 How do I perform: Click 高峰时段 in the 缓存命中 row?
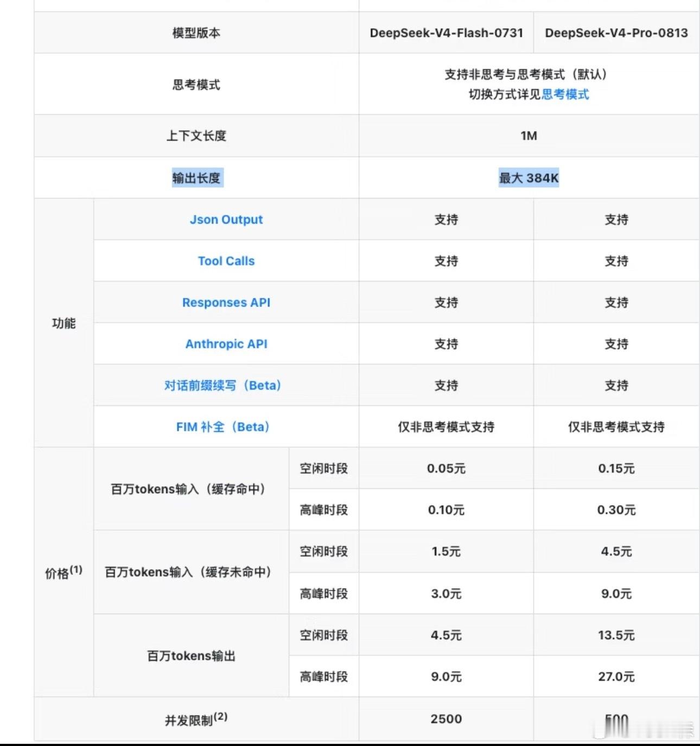click(x=324, y=510)
